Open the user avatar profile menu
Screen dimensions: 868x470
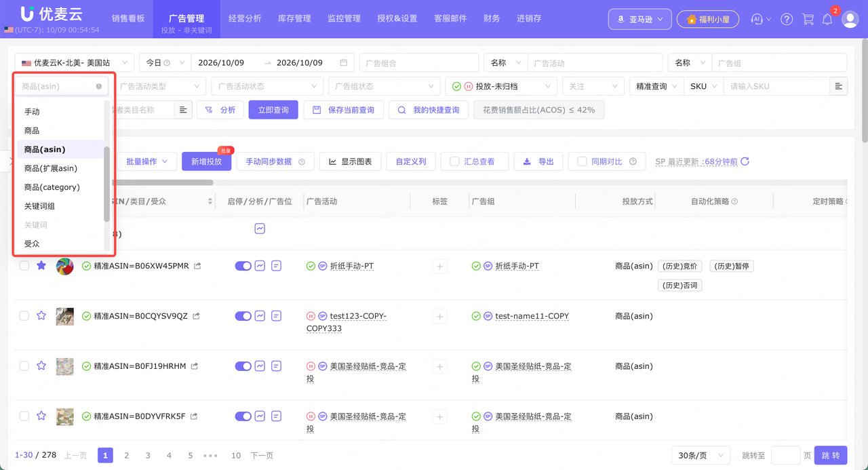850,19
